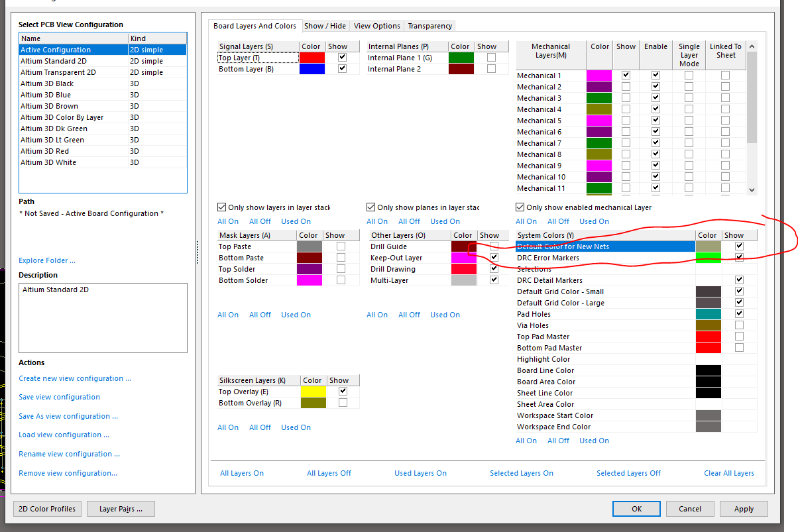The height and width of the screenshot is (532, 798).
Task: Select the Board Layers And Colors tab
Action: coord(255,26)
